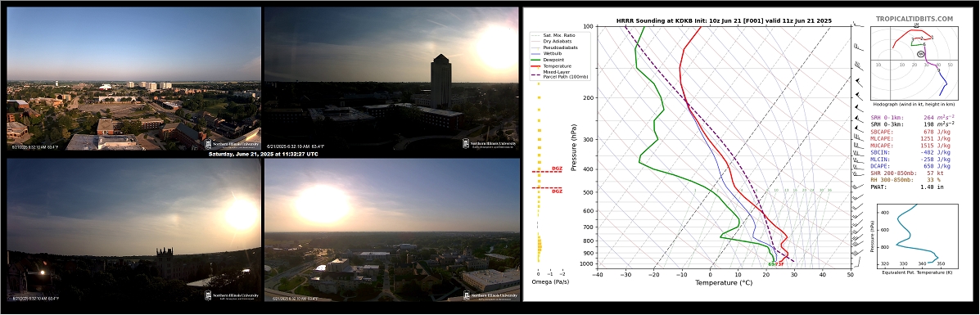
Task: Visit the TROPICALTIDBITS.COM link
Action: click(915, 20)
